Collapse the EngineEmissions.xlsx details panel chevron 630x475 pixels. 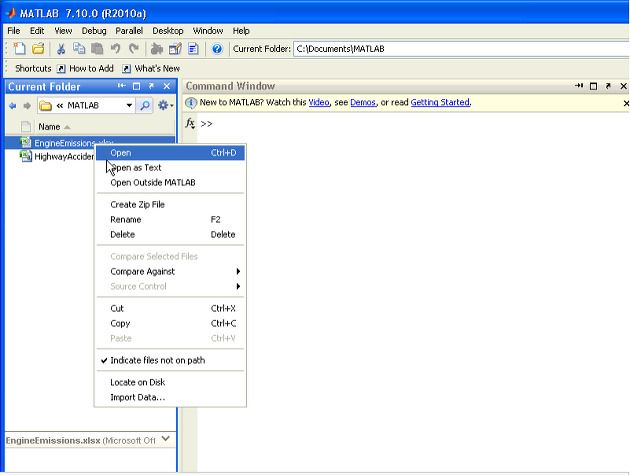166,439
